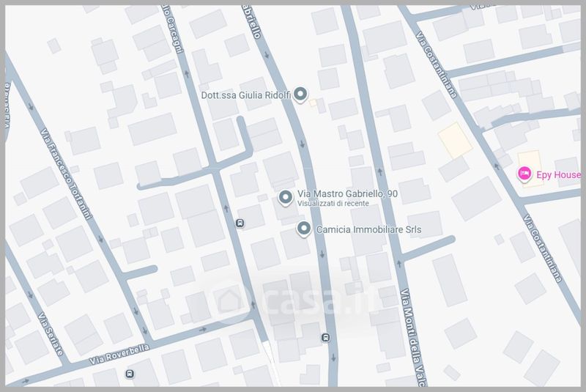Image resolution: width=586 pixels, height=392 pixels.
Task: Click the Camicia Immobiliare Srls label
Action: tap(368, 230)
